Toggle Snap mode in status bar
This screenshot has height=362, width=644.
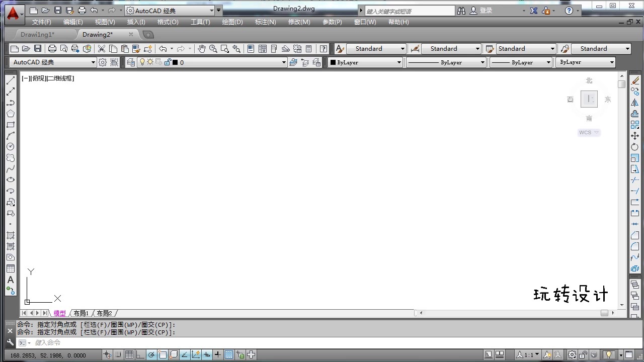pos(119,355)
